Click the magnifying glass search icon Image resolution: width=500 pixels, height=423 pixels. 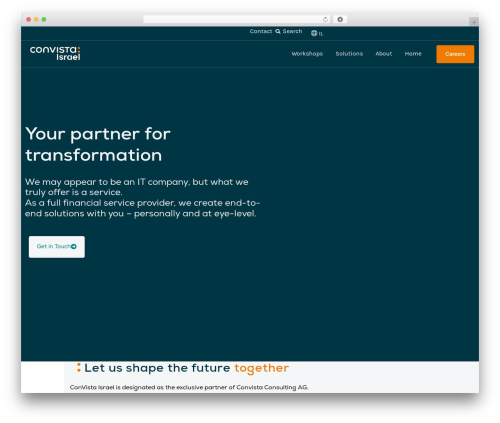[x=278, y=31]
